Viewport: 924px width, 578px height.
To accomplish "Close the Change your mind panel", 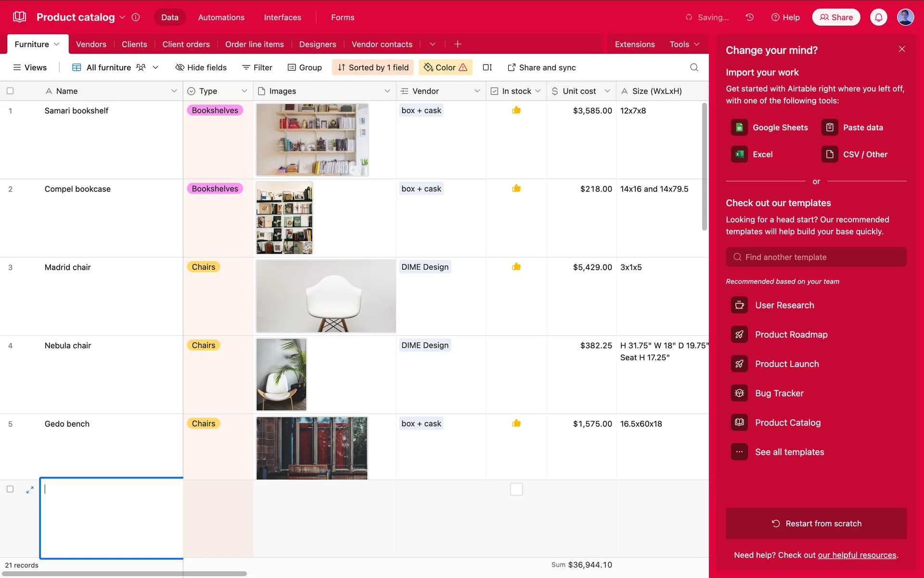I will click(x=902, y=49).
